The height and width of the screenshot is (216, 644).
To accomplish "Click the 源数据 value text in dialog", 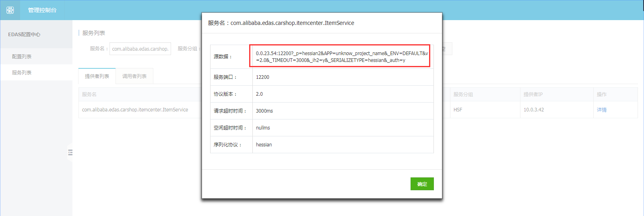I will coord(342,57).
